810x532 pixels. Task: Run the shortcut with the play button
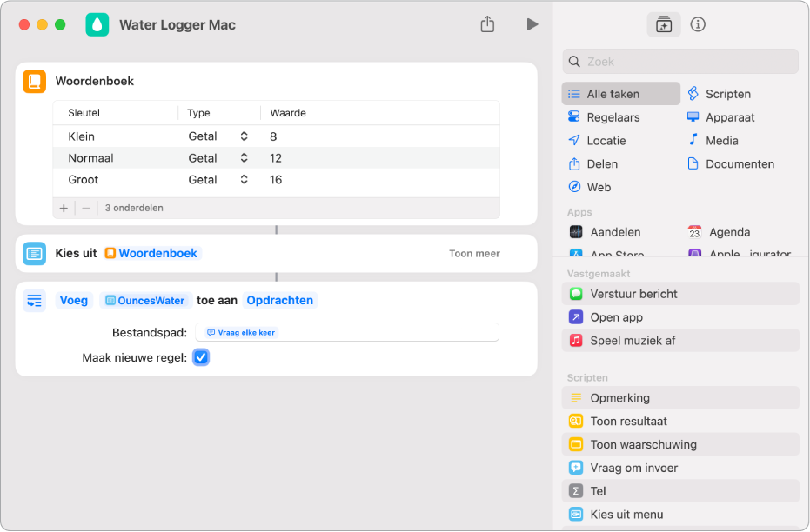tap(532, 24)
